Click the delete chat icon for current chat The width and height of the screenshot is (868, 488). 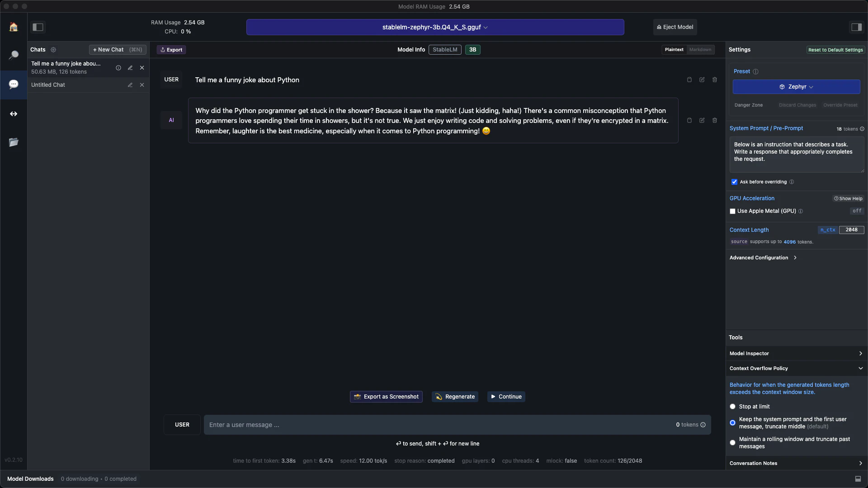click(x=142, y=67)
